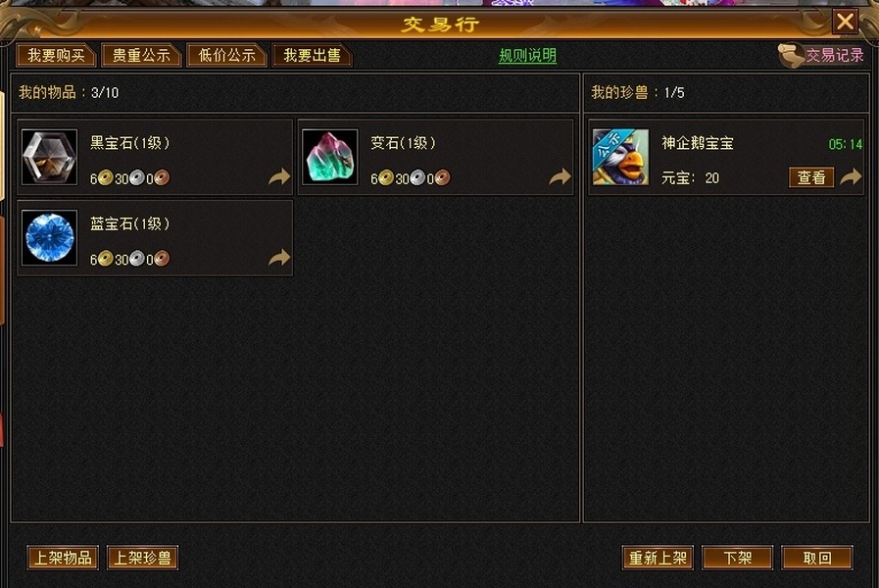View the penguin pet with 查看 button
Image resolution: width=879 pixels, height=588 pixels.
[x=811, y=177]
